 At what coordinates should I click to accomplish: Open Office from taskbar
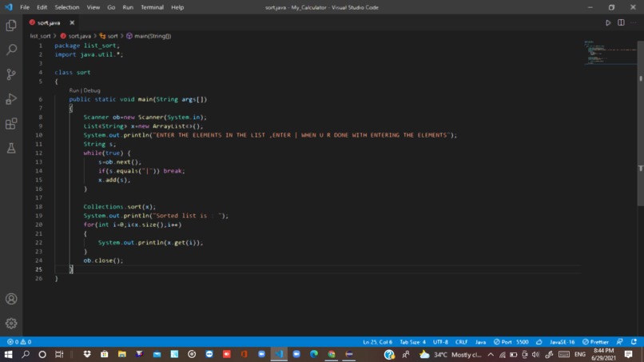tap(244, 354)
